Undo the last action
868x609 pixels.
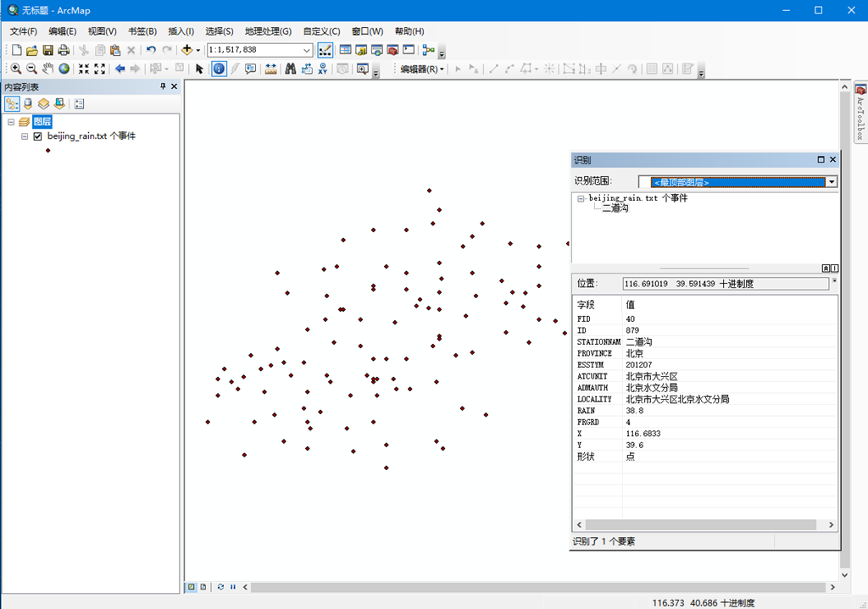(151, 50)
